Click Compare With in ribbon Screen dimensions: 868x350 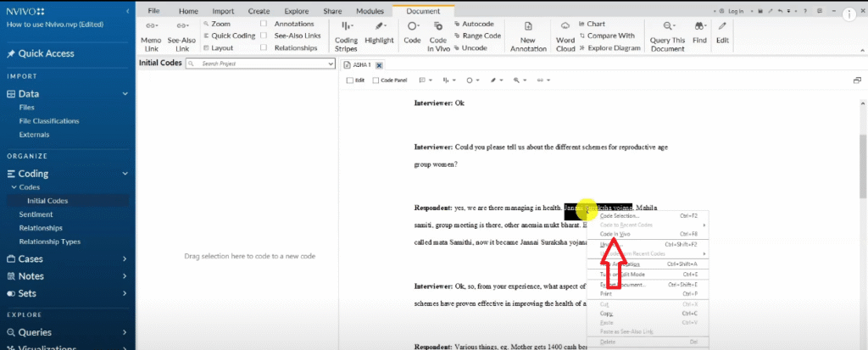click(607, 36)
